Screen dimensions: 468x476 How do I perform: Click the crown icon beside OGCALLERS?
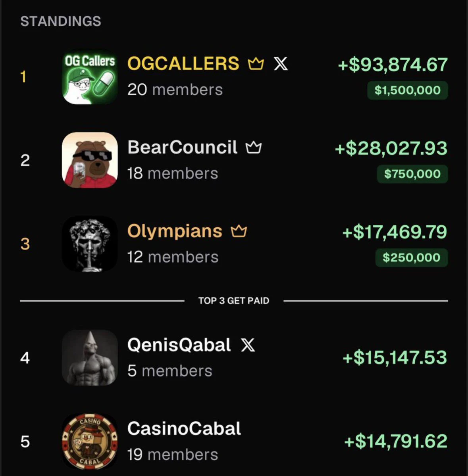click(256, 63)
